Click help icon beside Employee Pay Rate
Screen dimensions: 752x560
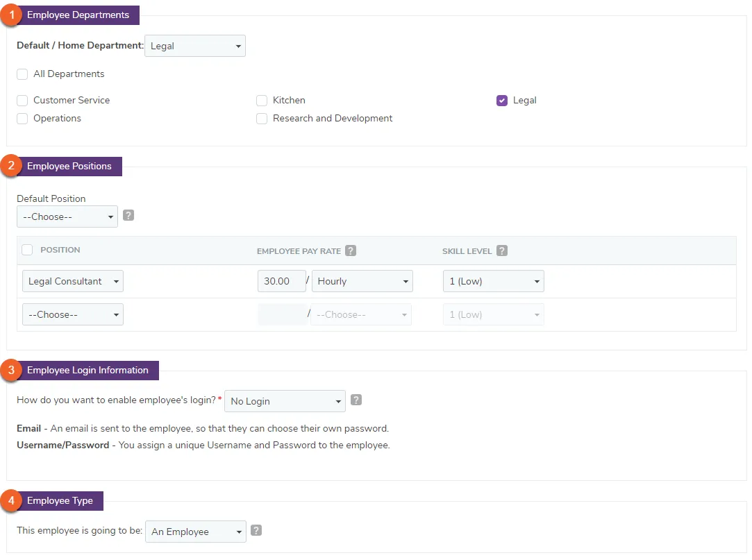coord(351,251)
